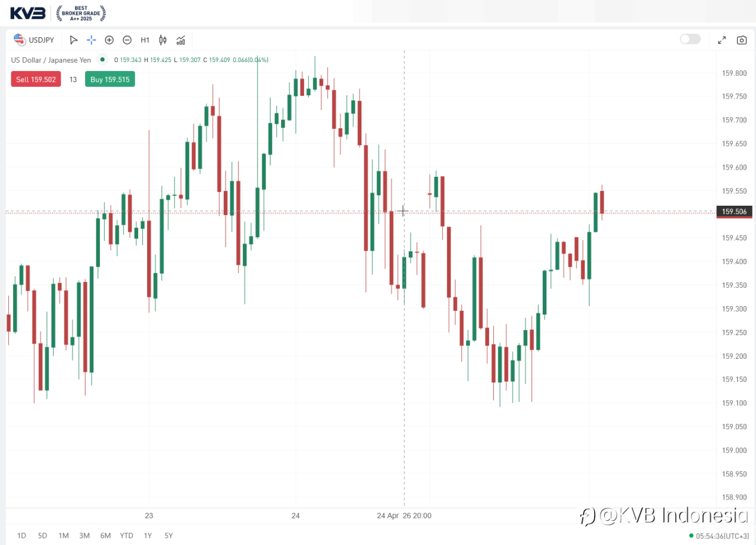Click the KVB logo
The width and height of the screenshot is (756, 545).
pyautogui.click(x=28, y=12)
